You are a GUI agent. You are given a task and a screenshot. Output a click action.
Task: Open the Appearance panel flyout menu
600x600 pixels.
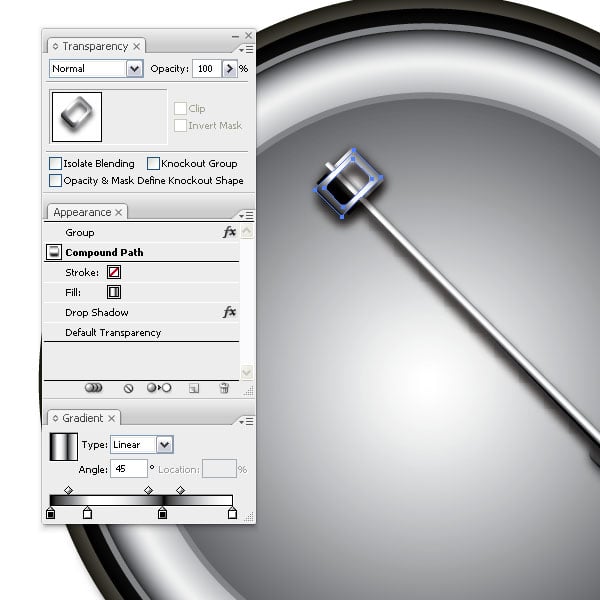click(x=246, y=215)
